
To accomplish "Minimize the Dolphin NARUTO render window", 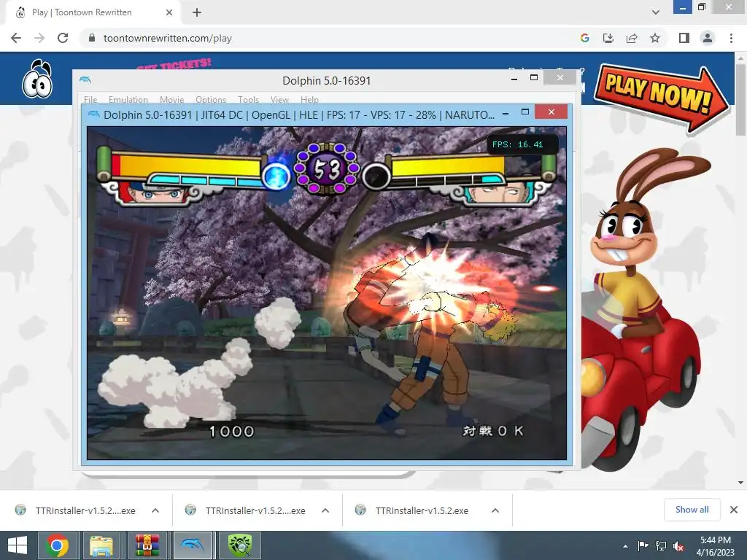I will [x=506, y=113].
